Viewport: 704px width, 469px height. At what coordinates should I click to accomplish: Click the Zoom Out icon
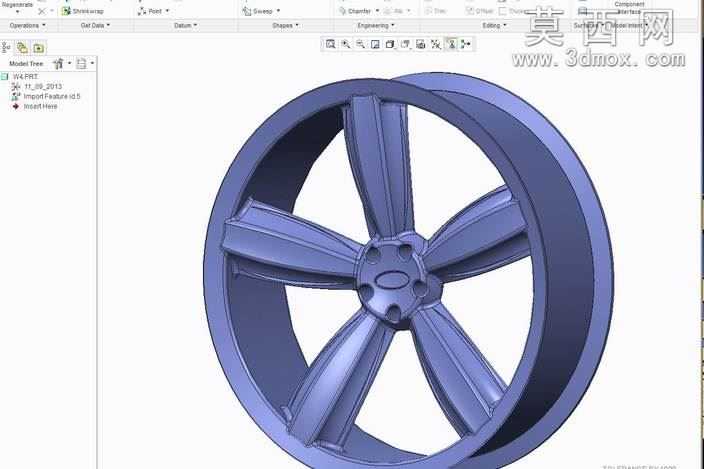(x=361, y=44)
